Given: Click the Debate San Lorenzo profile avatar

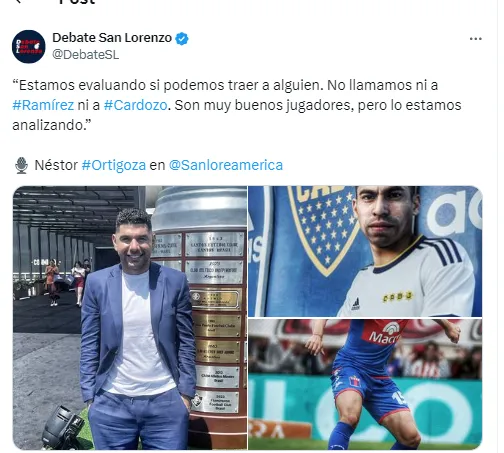Looking at the screenshot, I should 28,46.
